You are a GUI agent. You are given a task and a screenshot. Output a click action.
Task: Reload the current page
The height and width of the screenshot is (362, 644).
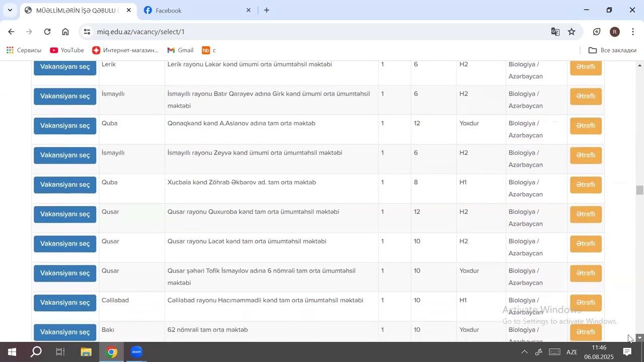coord(47,32)
